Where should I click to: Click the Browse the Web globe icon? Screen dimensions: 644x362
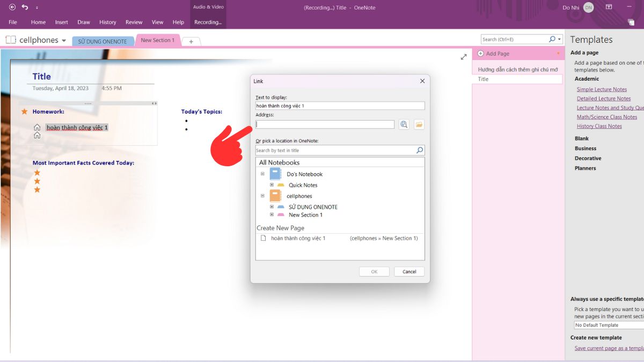tap(404, 124)
